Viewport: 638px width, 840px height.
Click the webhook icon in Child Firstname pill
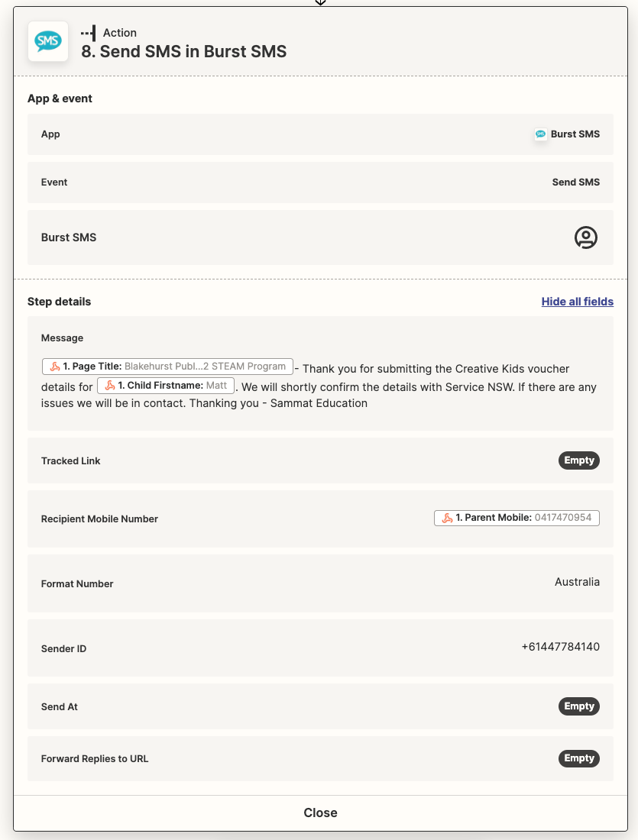pos(110,385)
